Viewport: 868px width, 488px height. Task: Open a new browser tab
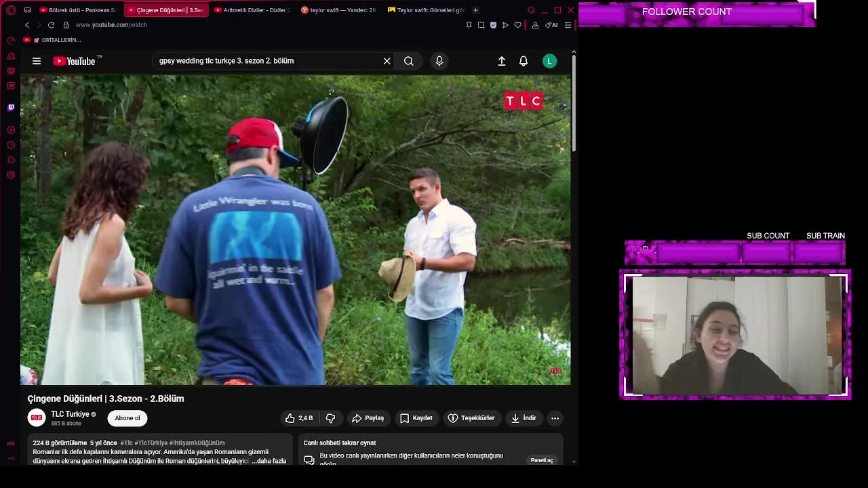pyautogui.click(x=475, y=10)
